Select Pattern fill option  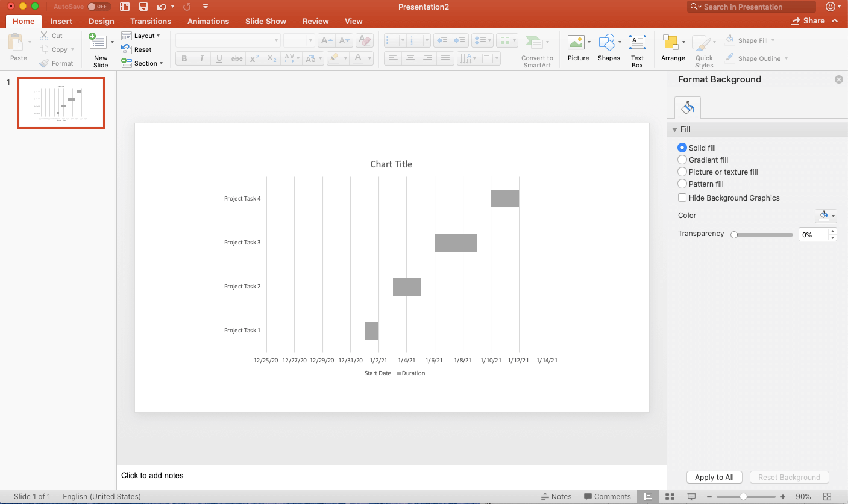tap(682, 184)
